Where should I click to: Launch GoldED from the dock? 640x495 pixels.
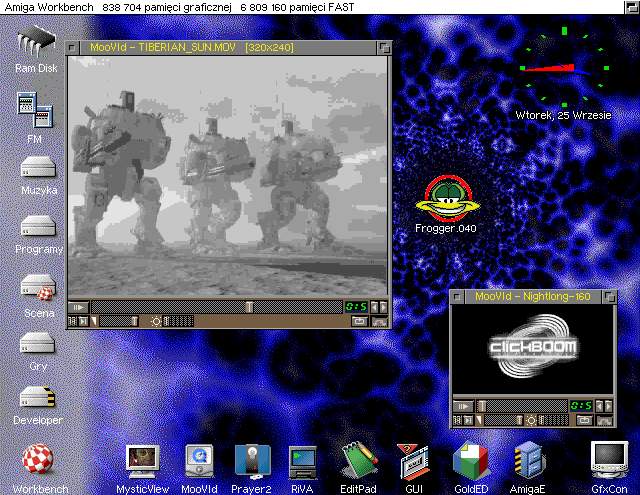(470, 461)
